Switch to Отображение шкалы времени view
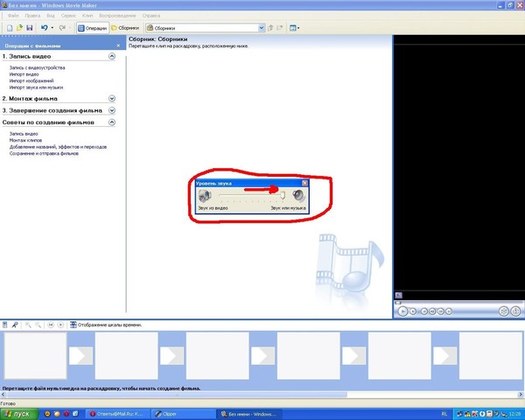The width and height of the screenshot is (525, 420). tap(106, 325)
